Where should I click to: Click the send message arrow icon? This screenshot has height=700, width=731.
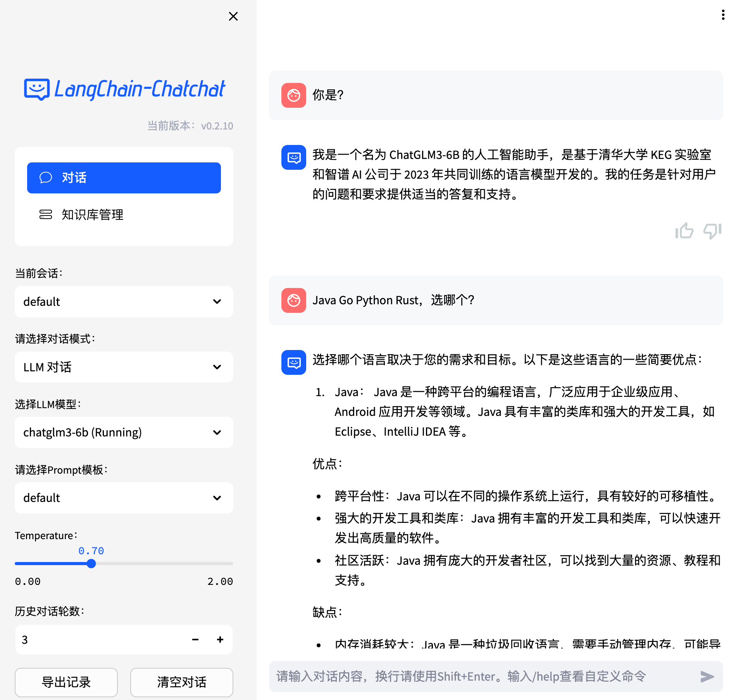click(707, 677)
